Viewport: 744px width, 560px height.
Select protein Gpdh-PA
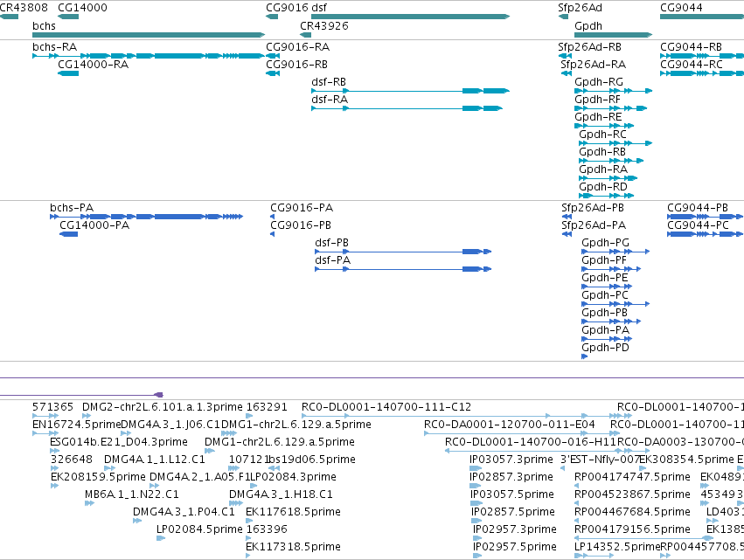tap(607, 339)
